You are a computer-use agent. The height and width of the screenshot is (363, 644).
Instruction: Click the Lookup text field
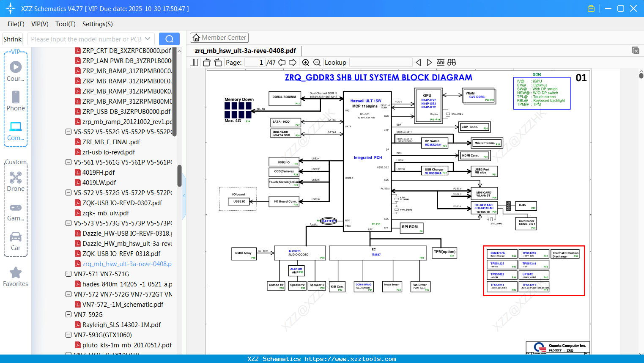pyautogui.click(x=381, y=63)
